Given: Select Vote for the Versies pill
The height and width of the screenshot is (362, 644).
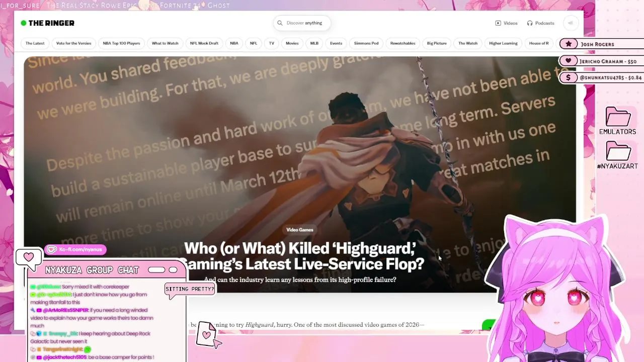Looking at the screenshot, I should click(73, 43).
